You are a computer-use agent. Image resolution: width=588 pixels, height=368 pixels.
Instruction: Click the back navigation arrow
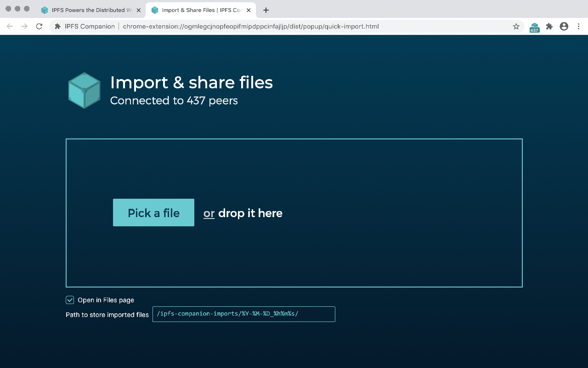(x=9, y=27)
